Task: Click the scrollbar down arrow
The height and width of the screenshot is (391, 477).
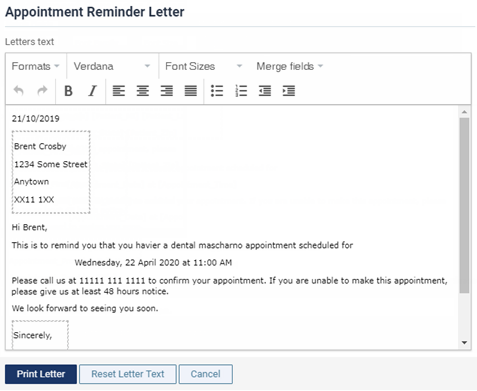Action: (464, 343)
